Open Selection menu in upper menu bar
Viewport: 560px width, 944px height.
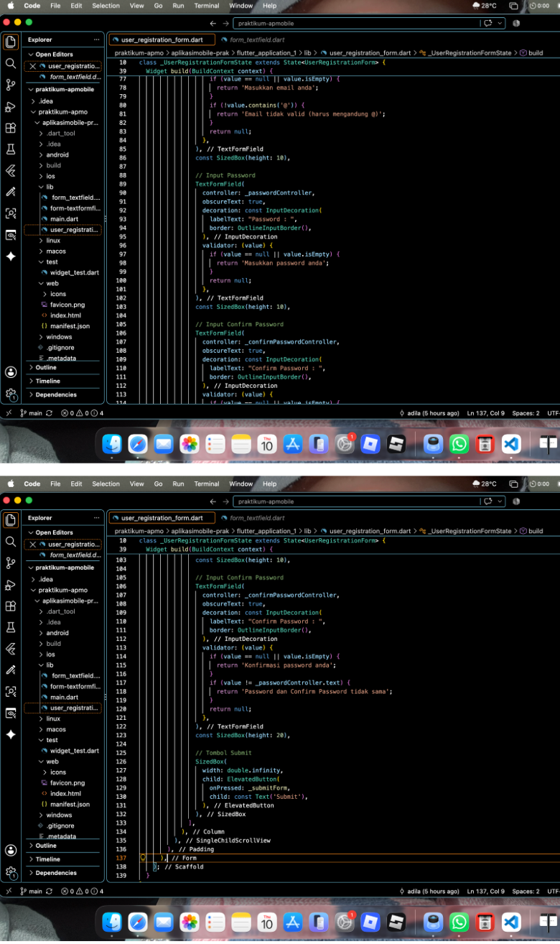[106, 6]
